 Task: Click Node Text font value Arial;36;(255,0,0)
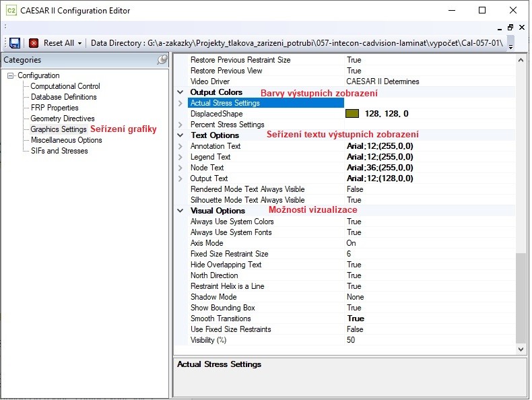tap(380, 168)
